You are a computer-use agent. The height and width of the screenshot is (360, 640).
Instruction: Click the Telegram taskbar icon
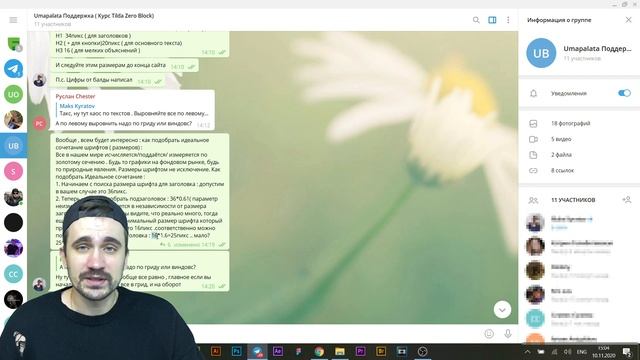point(257,351)
